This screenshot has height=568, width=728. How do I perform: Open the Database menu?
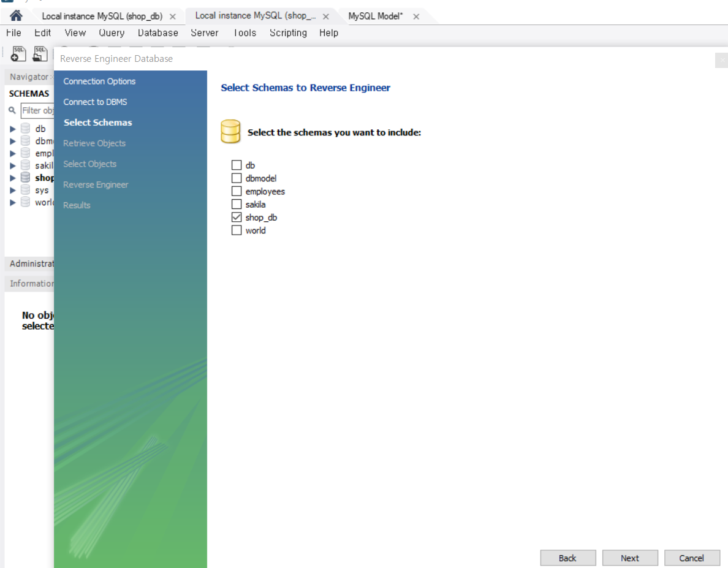coord(158,33)
